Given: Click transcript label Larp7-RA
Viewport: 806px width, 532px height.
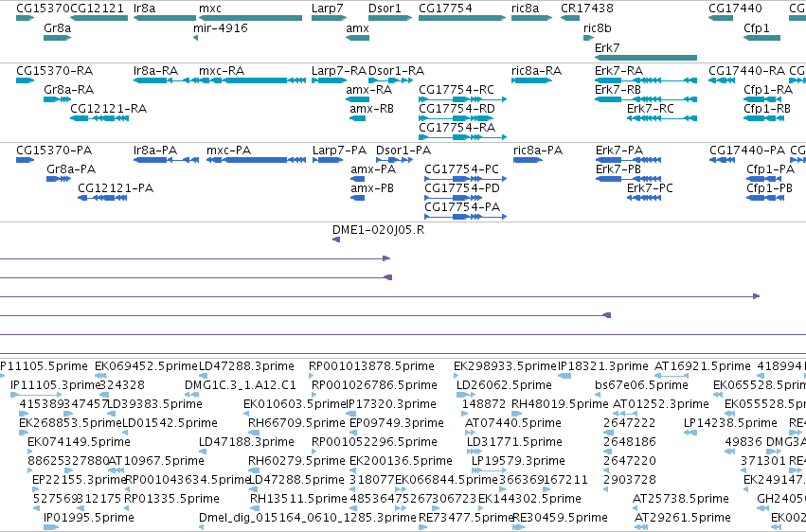Looking at the screenshot, I should tap(339, 71).
